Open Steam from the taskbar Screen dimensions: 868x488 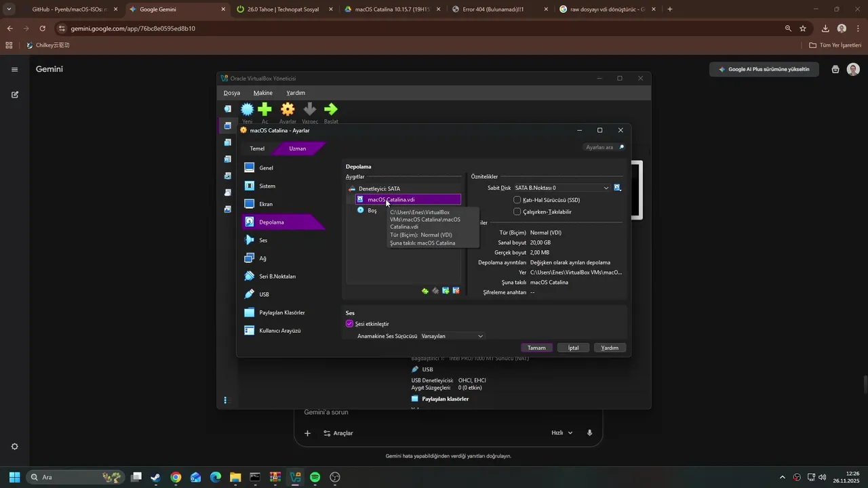(156, 477)
